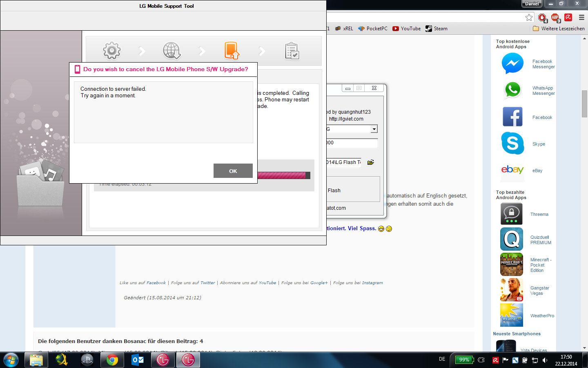The height and width of the screenshot is (368, 588).
Task: Open the PlayStation taskbar icon
Action: click(87, 360)
